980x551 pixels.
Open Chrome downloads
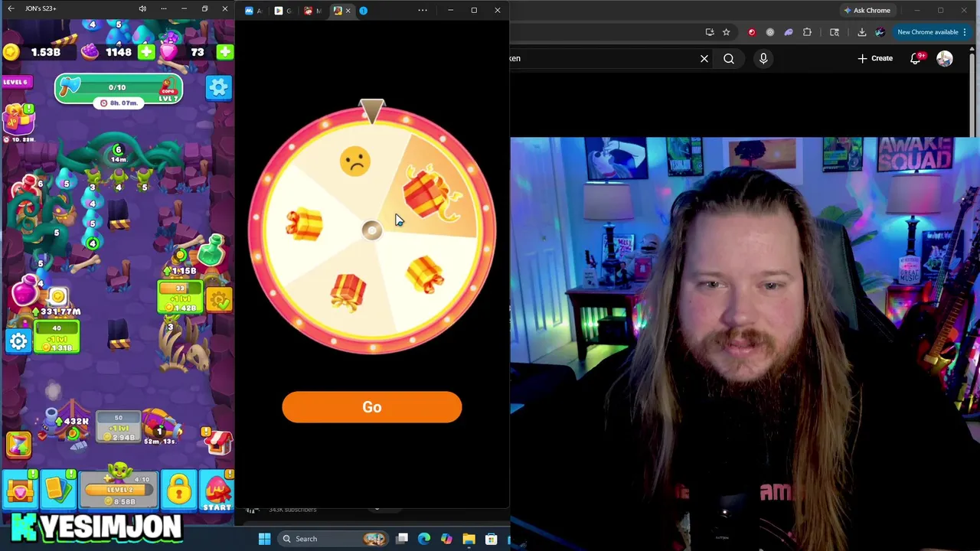pos(862,32)
